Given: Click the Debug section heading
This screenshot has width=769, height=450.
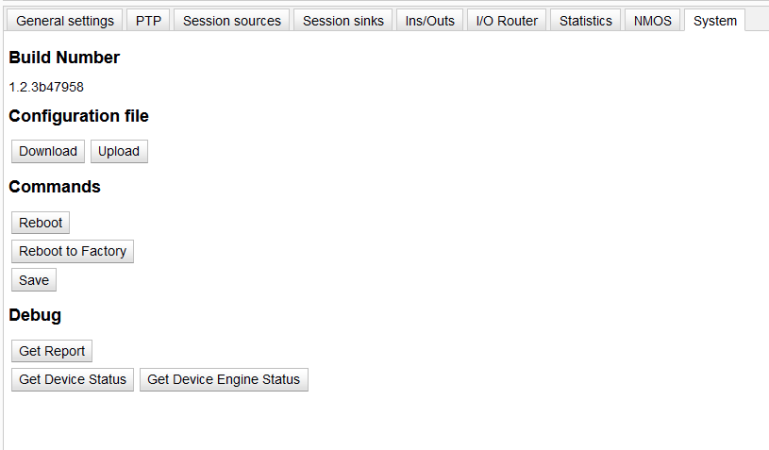Looking at the screenshot, I should 35,315.
